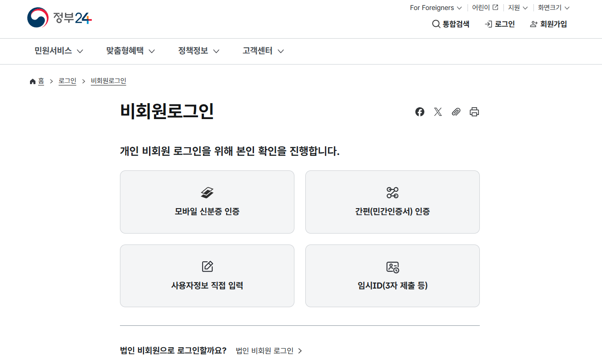
Task: Click the ID card icon for 임시ID
Action: pos(392,267)
